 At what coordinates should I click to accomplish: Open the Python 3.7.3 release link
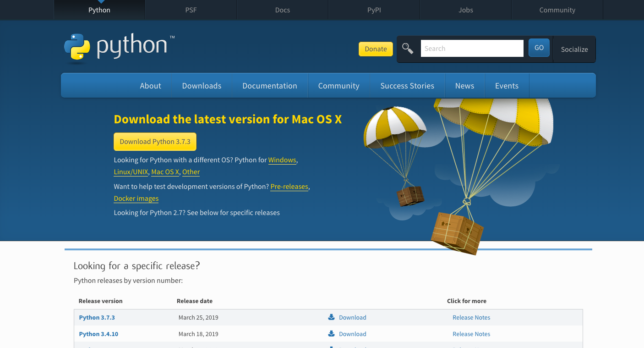tap(97, 317)
